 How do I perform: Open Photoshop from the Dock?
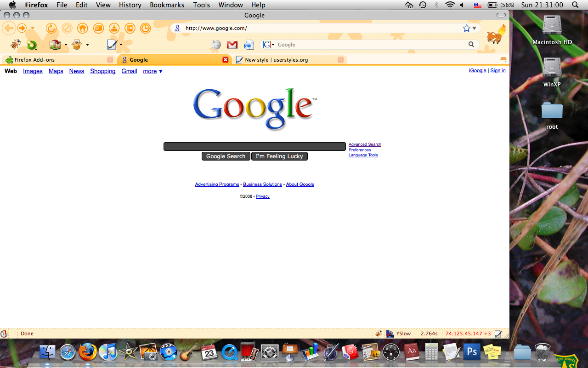pos(471,352)
